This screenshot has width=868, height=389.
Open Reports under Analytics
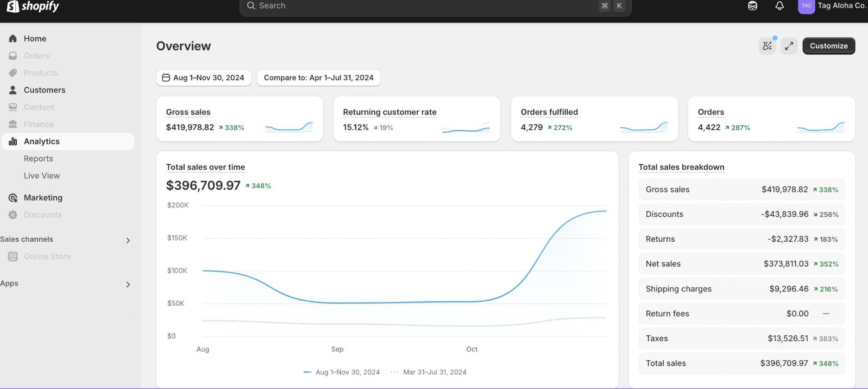38,158
